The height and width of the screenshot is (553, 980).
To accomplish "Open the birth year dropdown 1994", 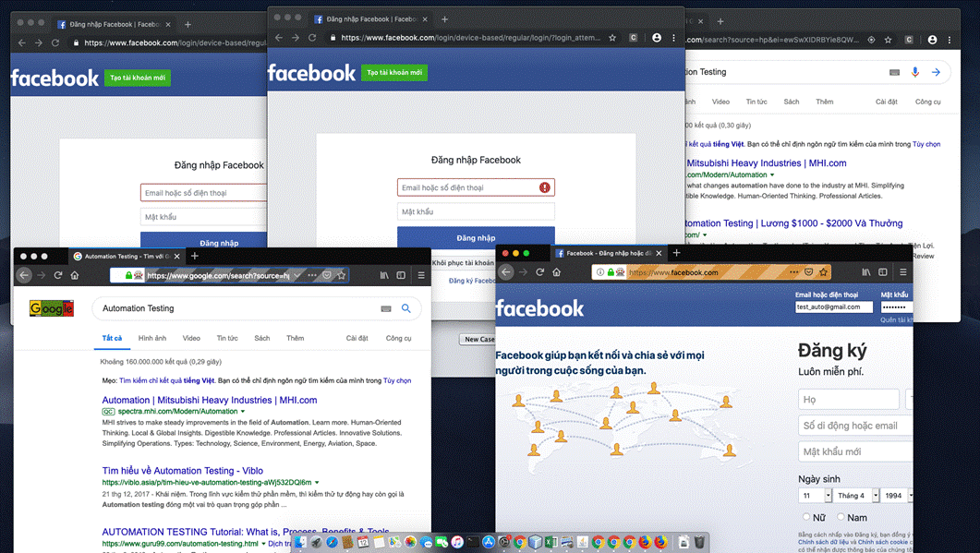I will pyautogui.click(x=898, y=496).
